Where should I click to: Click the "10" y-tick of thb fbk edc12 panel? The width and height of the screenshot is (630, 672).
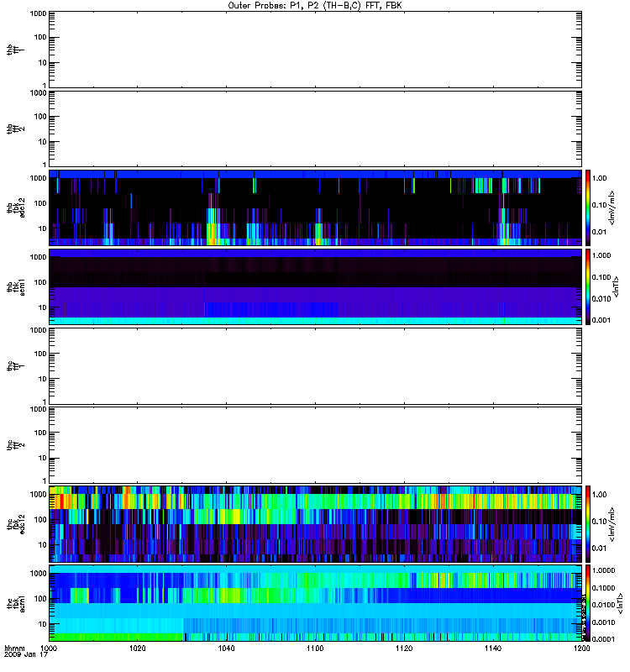click(x=43, y=228)
